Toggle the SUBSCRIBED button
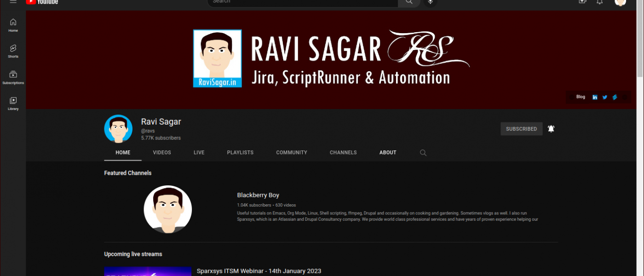 (521, 129)
